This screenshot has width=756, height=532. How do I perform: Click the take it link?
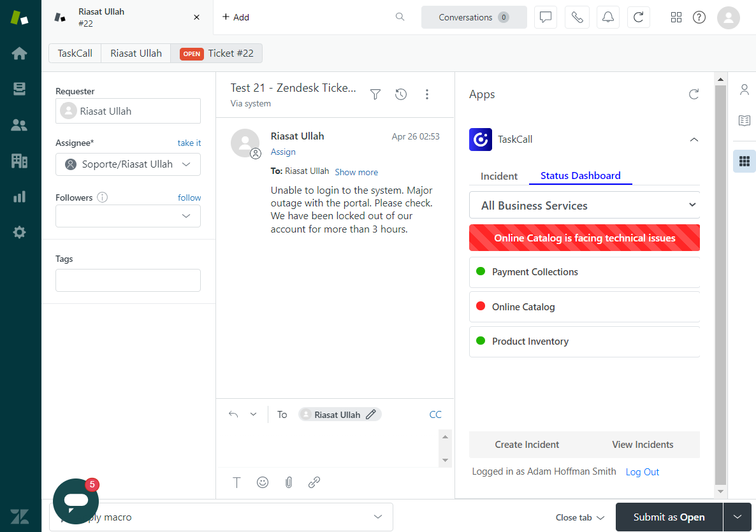click(x=189, y=143)
